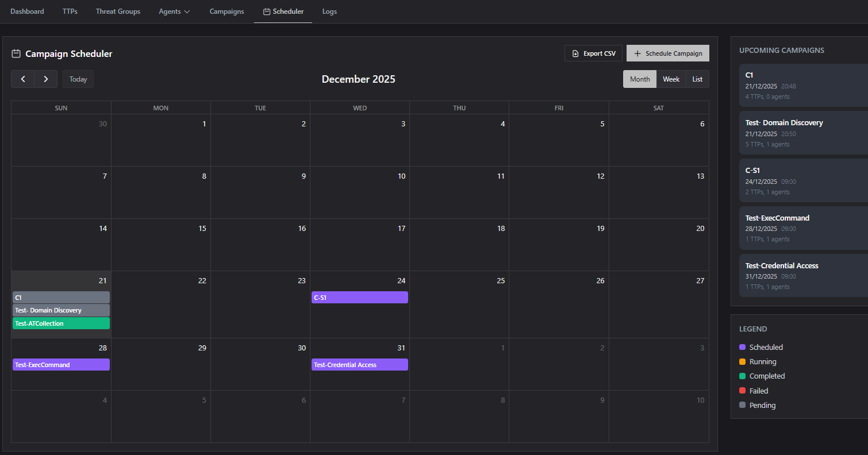Open the Test-ExecCommand upcoming campaign card
The width and height of the screenshot is (868, 455).
point(804,227)
